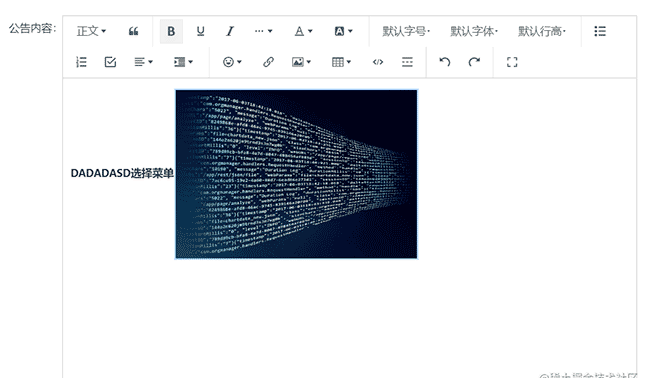
Task: Open the 默认行高 line height dropdown
Action: pyautogui.click(x=542, y=31)
